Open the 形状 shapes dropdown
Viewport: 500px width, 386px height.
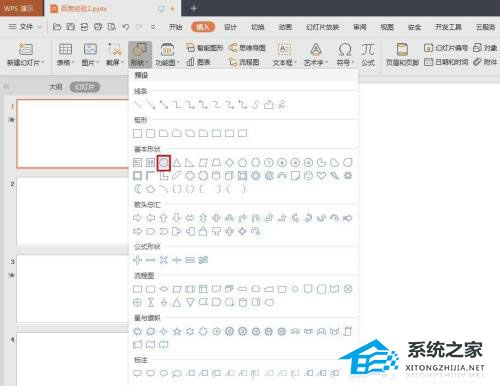coord(140,54)
